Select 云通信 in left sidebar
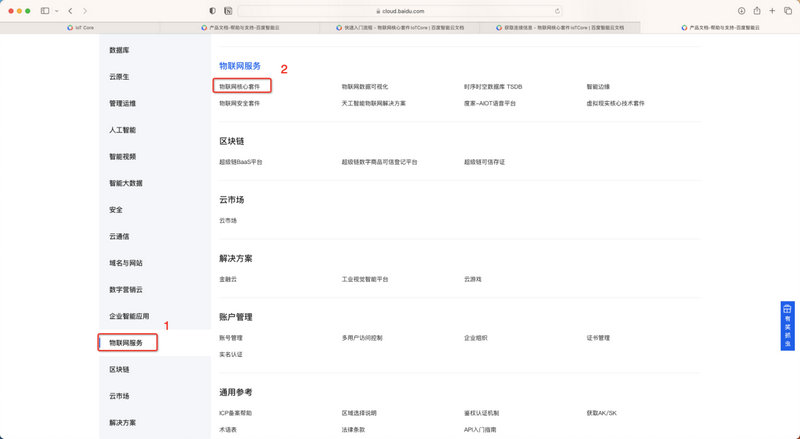This screenshot has width=800, height=439. point(119,236)
